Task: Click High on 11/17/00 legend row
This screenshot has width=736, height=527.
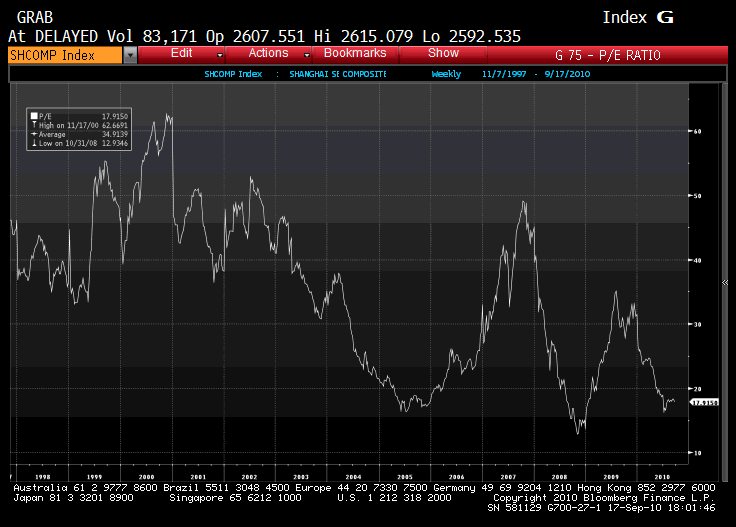Action: (x=79, y=125)
